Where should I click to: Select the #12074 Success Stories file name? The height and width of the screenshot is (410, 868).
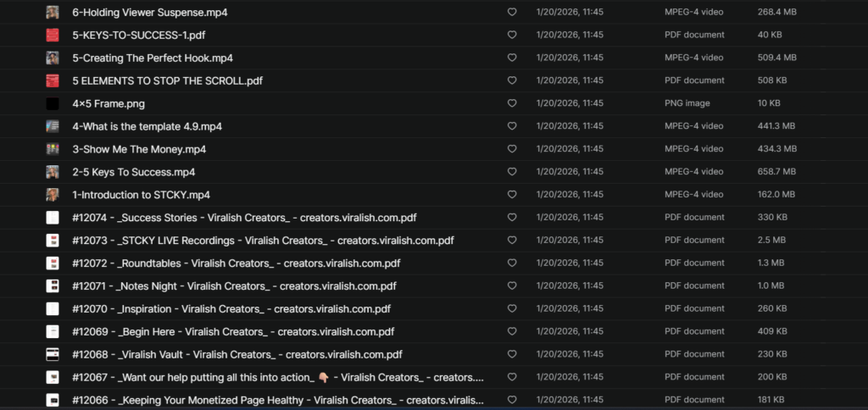coord(244,218)
